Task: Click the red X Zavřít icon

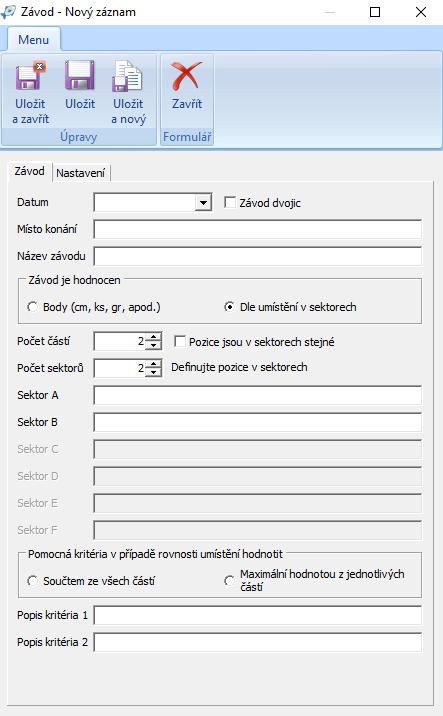Action: tap(186, 76)
